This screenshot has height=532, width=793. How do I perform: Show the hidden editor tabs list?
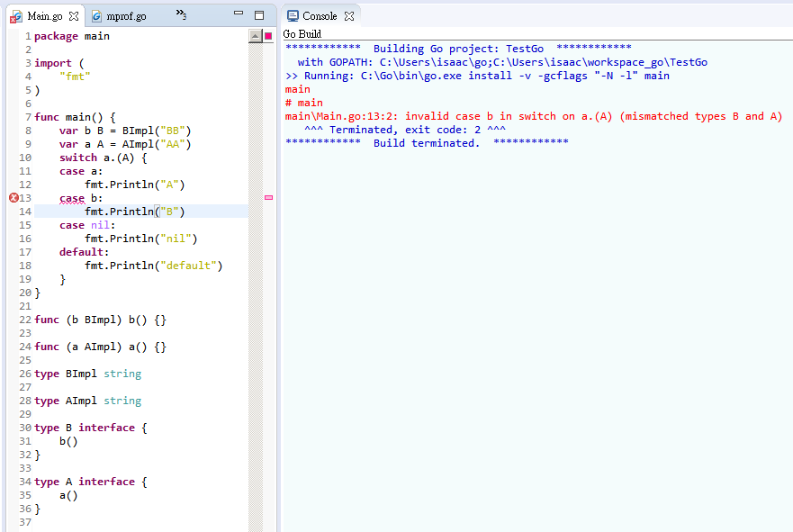coord(181,15)
